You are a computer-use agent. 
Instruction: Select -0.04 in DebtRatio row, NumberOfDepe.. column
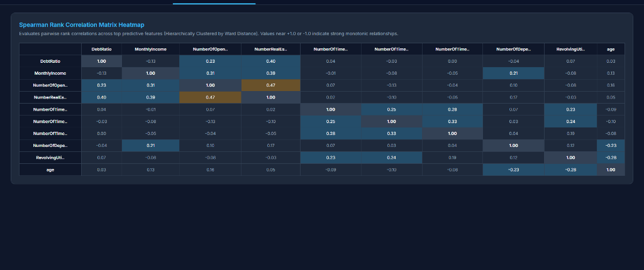513,61
